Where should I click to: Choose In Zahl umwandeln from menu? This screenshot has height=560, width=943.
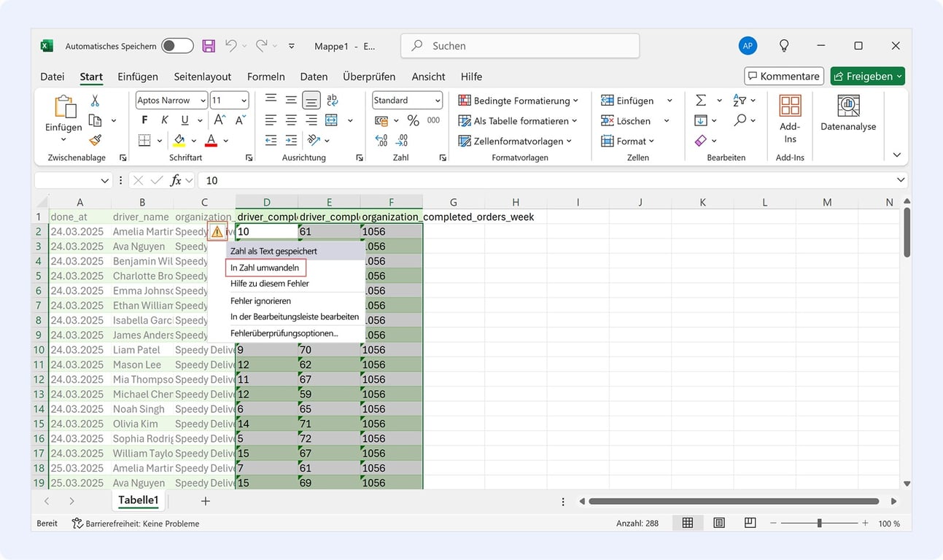click(x=265, y=268)
